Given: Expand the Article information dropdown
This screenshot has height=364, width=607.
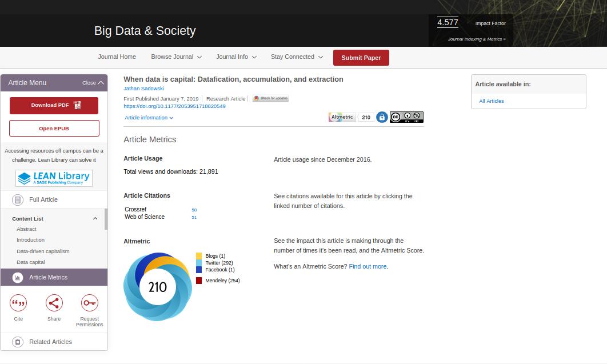Looking at the screenshot, I should pos(149,118).
